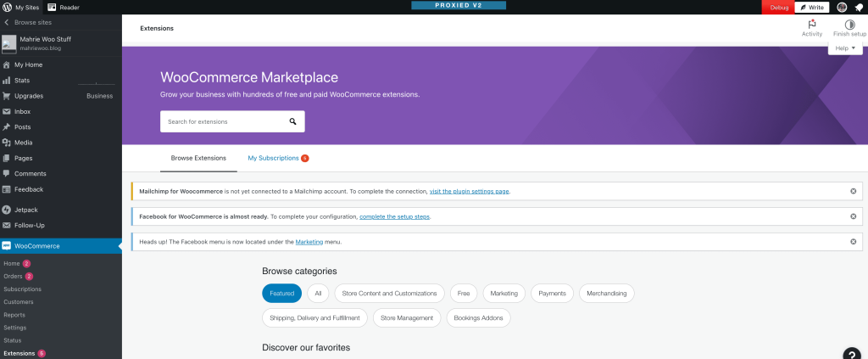Click the Posts pin icon

click(7, 126)
